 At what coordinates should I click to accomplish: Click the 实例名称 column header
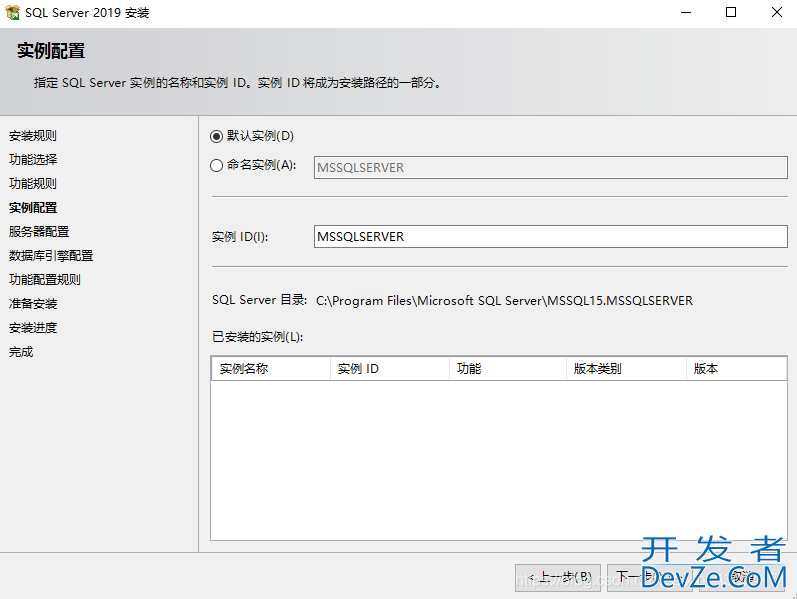(271, 369)
